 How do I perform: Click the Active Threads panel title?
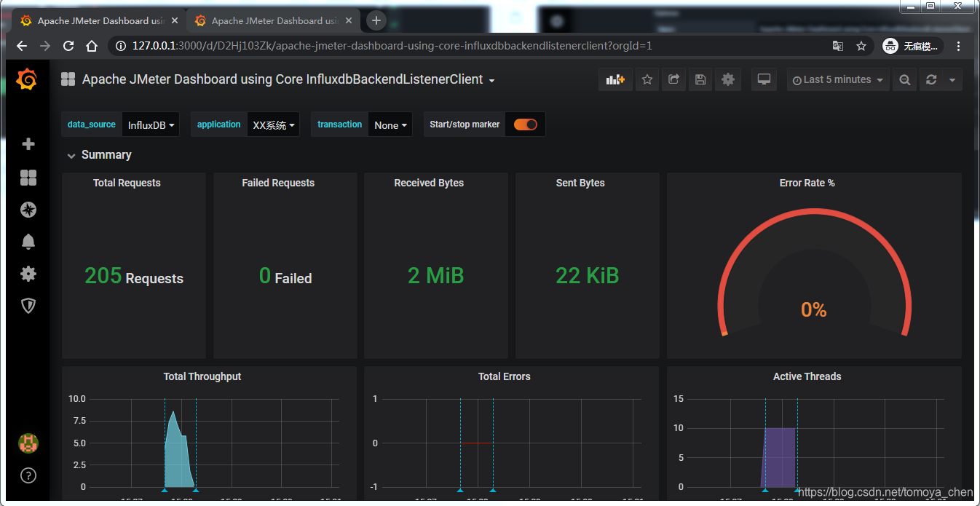[807, 376]
